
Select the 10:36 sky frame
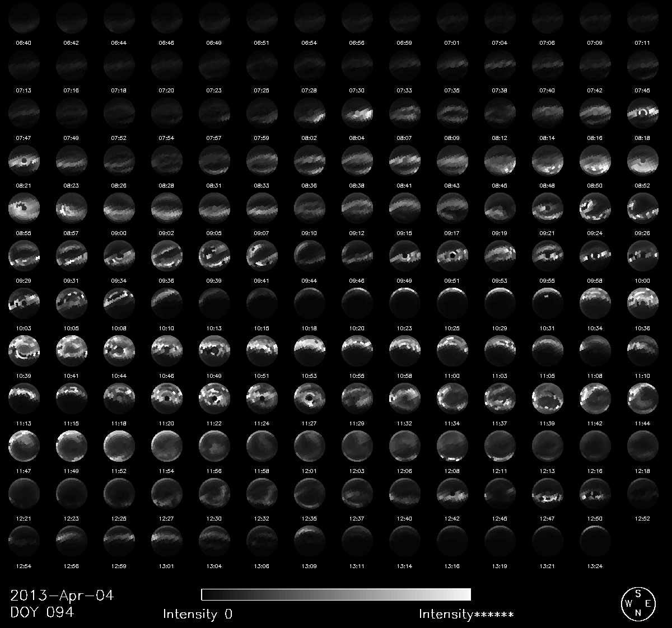click(x=643, y=303)
